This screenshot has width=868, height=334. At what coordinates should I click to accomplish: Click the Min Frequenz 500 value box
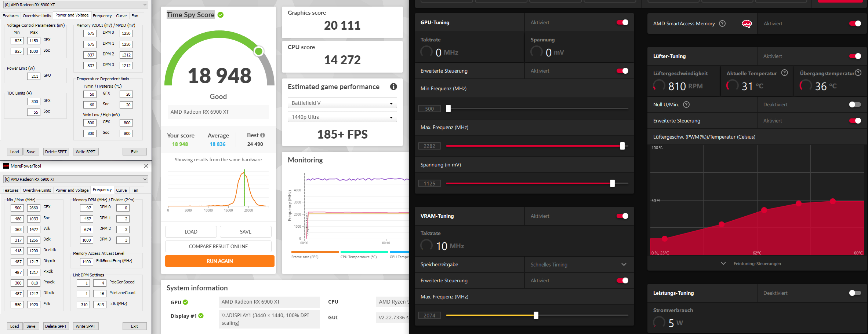coord(429,109)
